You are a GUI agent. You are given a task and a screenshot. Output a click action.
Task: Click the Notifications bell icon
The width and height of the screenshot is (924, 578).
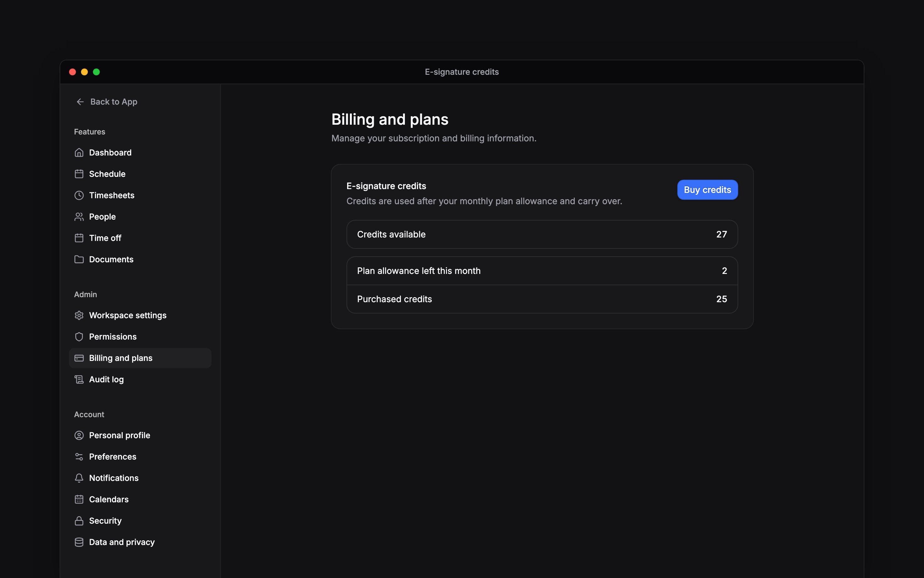pyautogui.click(x=79, y=478)
